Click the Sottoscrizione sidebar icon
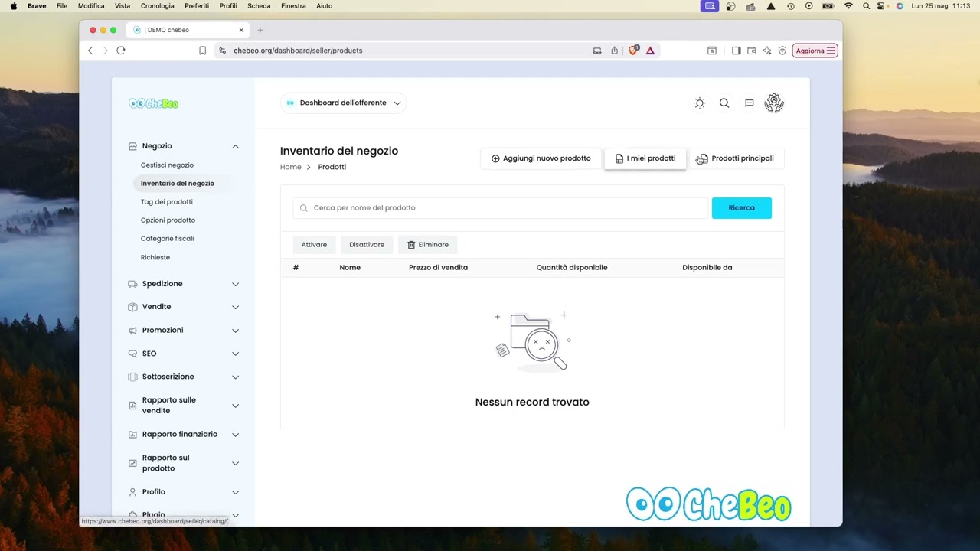The width and height of the screenshot is (980, 551). click(133, 377)
